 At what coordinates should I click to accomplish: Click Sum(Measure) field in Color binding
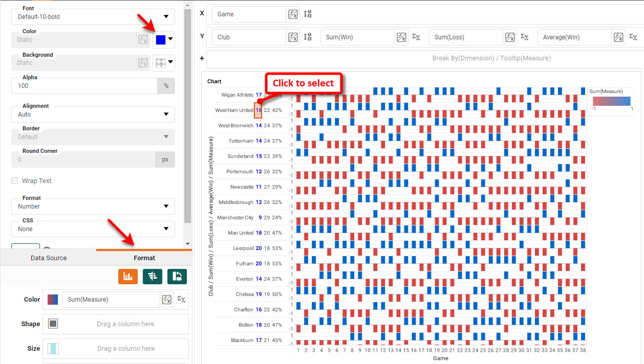point(111,300)
